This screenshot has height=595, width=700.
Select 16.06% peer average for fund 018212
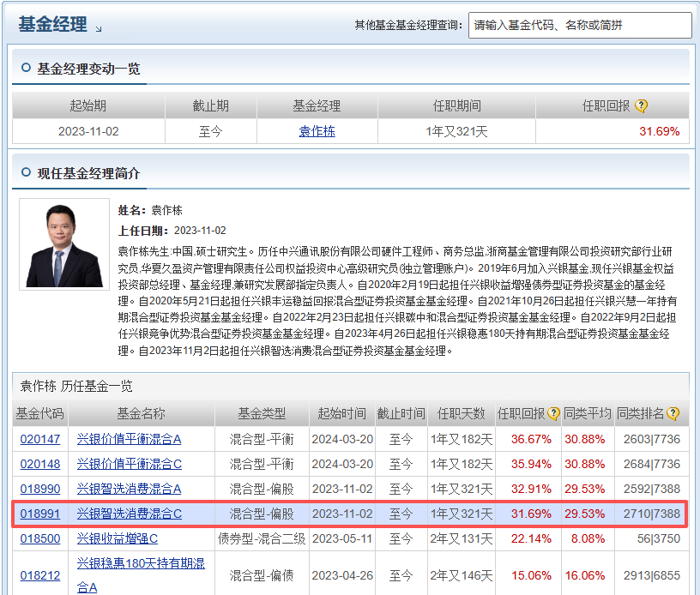coord(585,576)
